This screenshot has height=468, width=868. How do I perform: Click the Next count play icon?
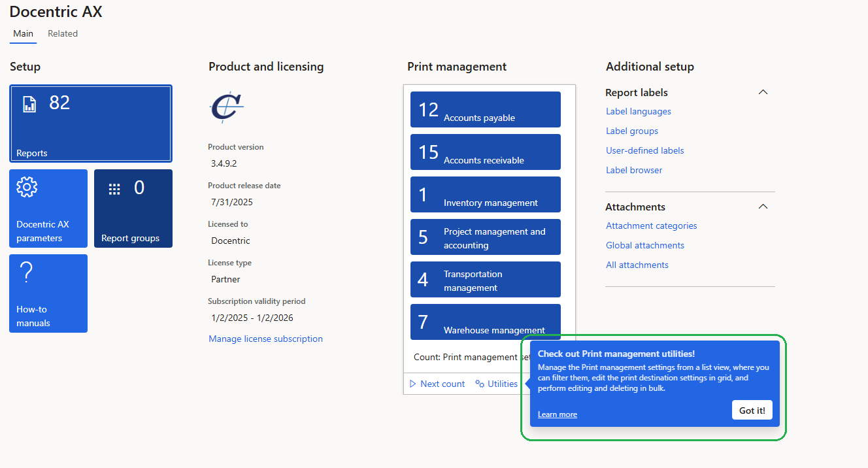coord(413,384)
